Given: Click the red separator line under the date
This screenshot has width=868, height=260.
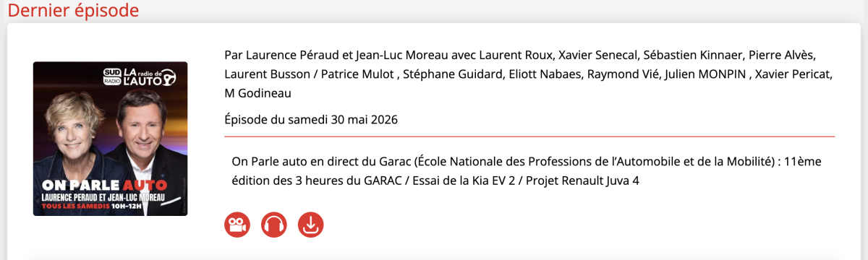Looking at the screenshot, I should [x=529, y=136].
